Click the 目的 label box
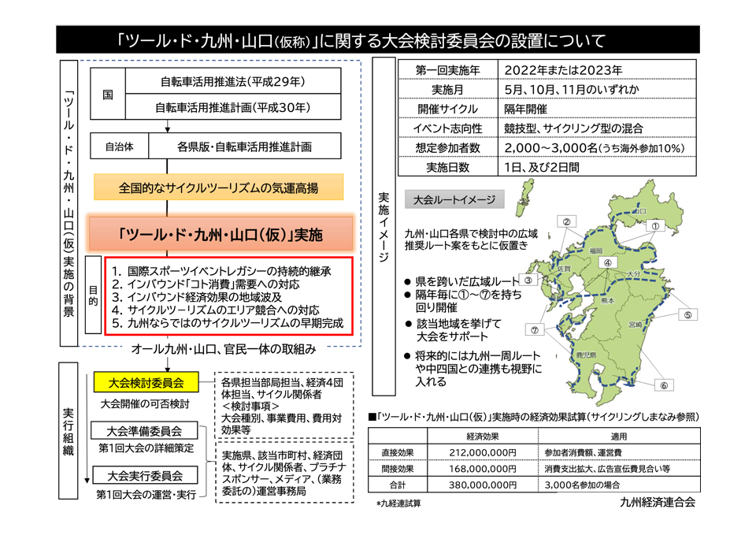 (x=93, y=295)
